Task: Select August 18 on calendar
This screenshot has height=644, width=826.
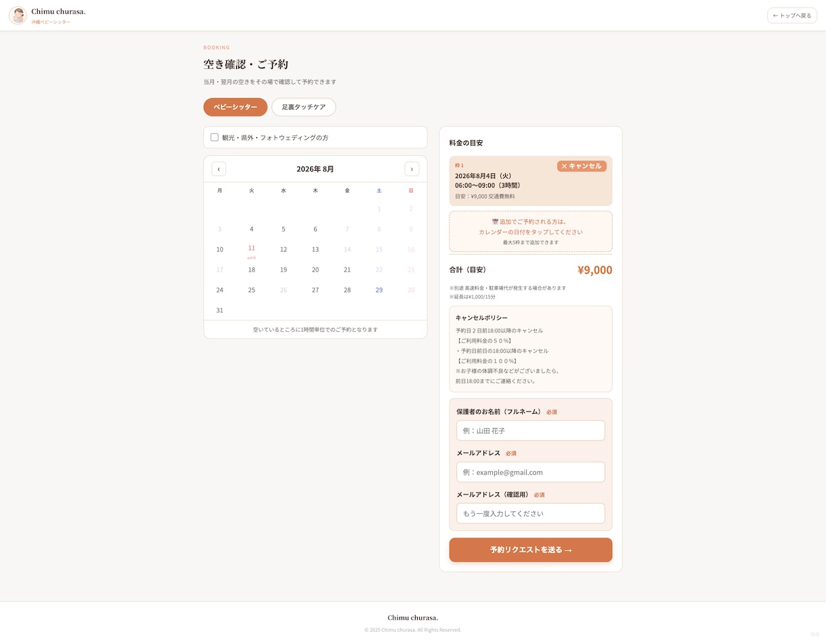Action: (251, 270)
